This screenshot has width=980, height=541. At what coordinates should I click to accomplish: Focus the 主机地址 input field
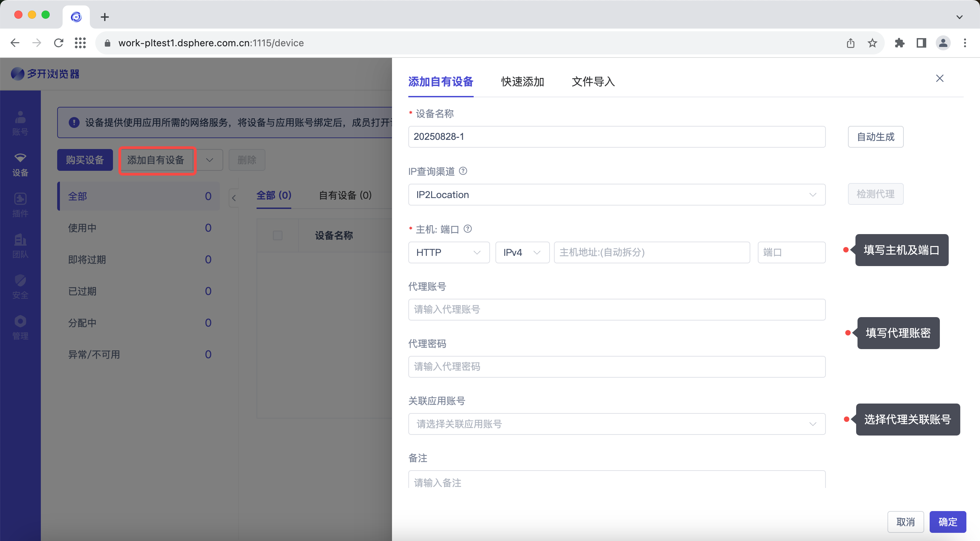[x=652, y=252]
